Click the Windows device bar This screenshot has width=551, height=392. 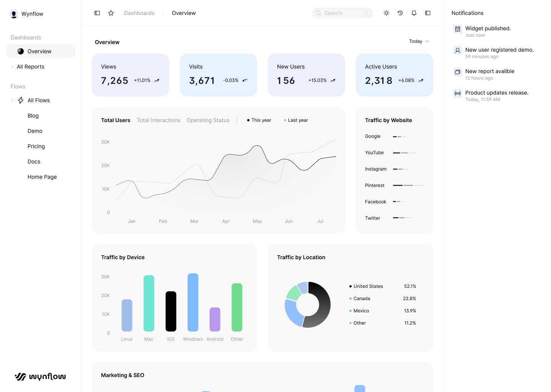(193, 302)
